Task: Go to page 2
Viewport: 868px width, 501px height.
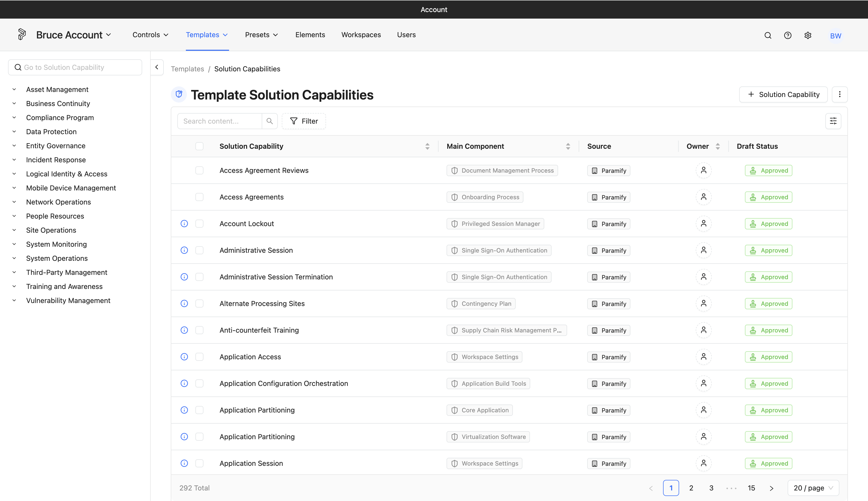Action: pos(691,488)
